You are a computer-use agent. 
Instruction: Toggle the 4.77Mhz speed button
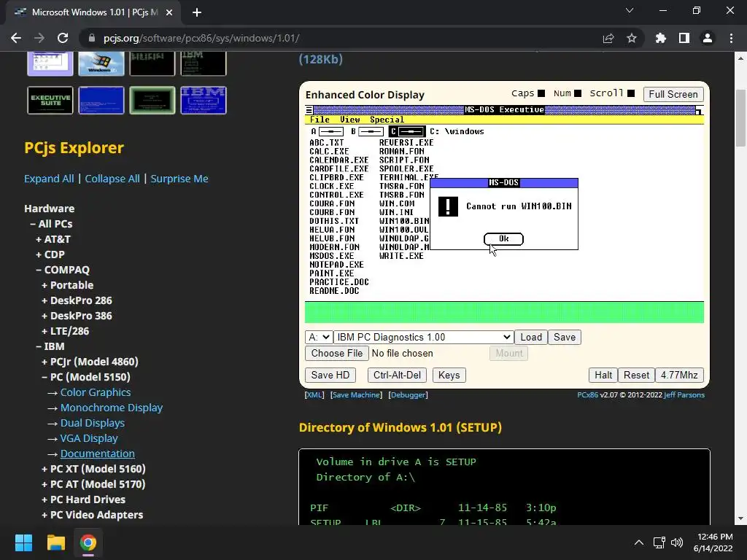679,376
